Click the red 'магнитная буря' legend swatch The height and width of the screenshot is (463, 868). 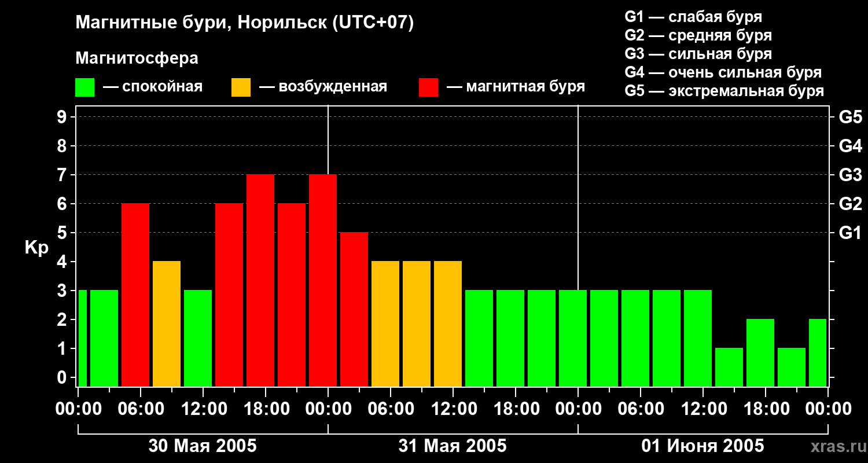tap(428, 87)
